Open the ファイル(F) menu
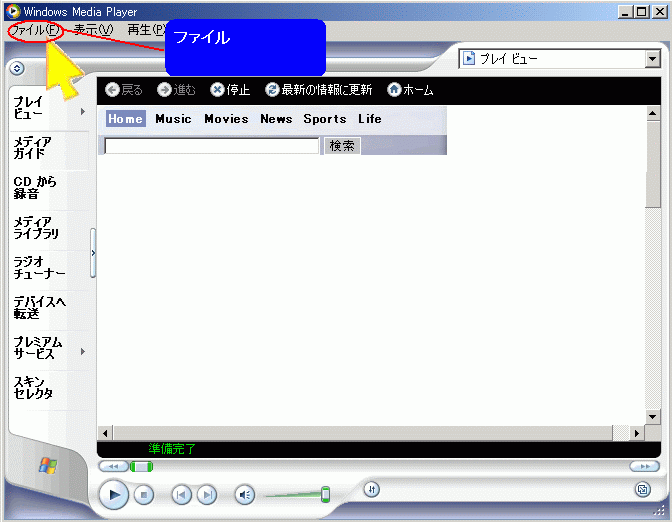This screenshot has height=522, width=672. point(35,30)
